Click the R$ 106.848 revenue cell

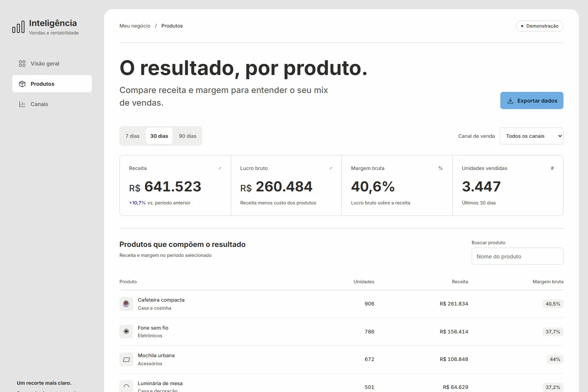click(454, 359)
